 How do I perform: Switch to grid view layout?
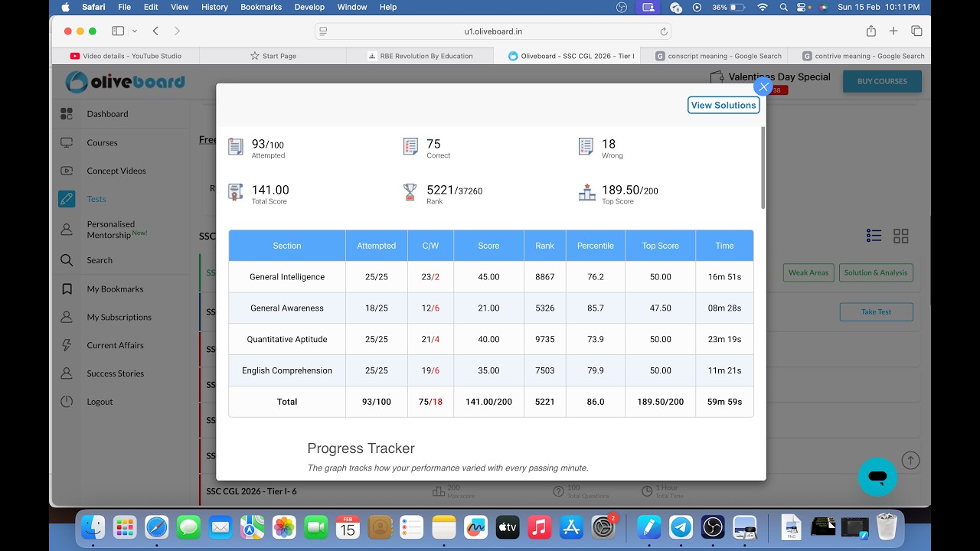pyautogui.click(x=901, y=236)
